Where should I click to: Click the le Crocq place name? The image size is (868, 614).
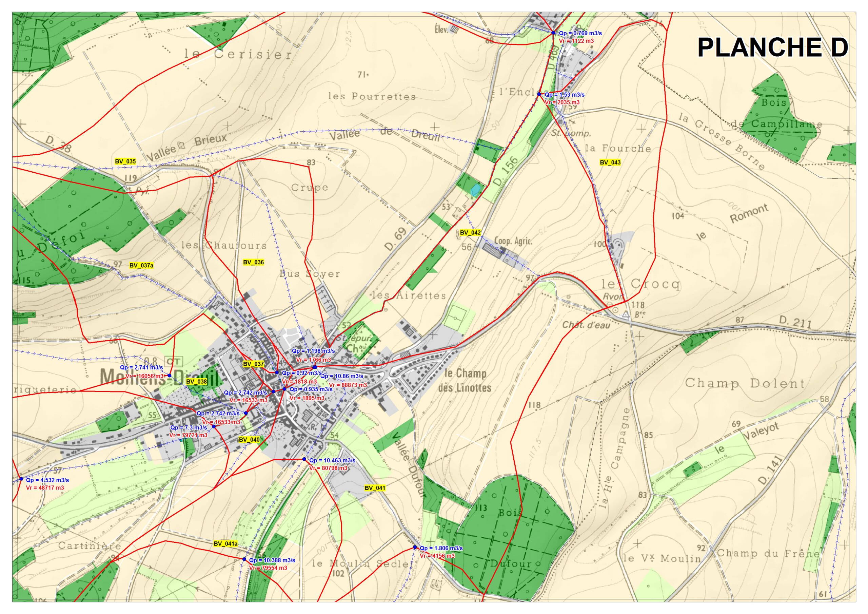641,284
